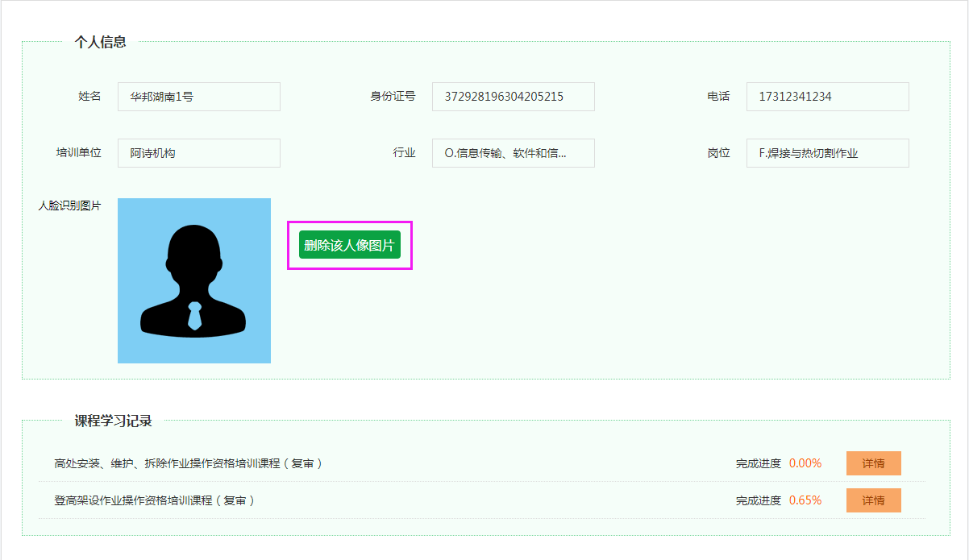Open 详情 for 高处安装、维护、拆除作业 course
Image resolution: width=969 pixels, height=560 pixels.
[874, 463]
